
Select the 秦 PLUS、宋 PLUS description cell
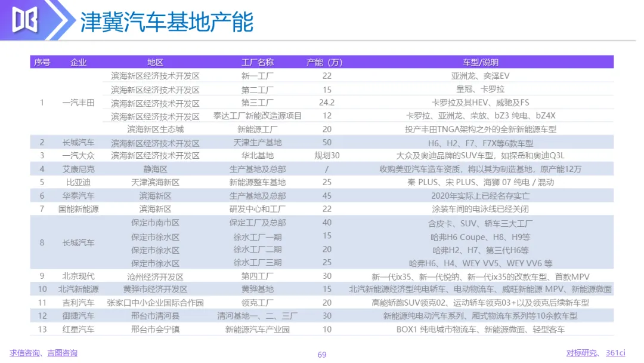click(480, 182)
